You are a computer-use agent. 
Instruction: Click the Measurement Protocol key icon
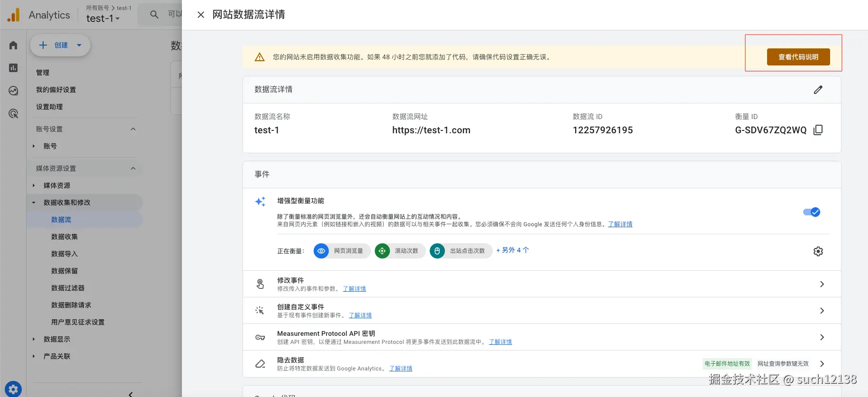(260, 337)
